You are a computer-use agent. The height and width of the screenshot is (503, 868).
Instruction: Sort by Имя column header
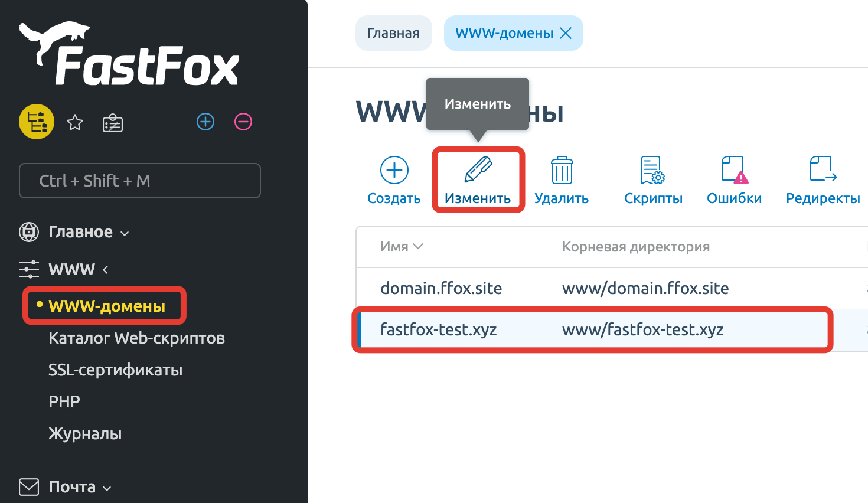[x=402, y=247]
